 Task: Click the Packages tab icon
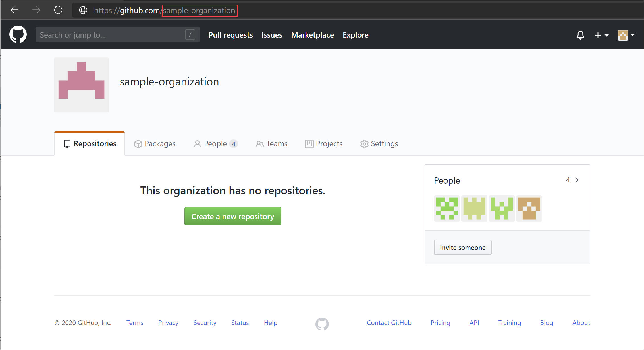[138, 143]
